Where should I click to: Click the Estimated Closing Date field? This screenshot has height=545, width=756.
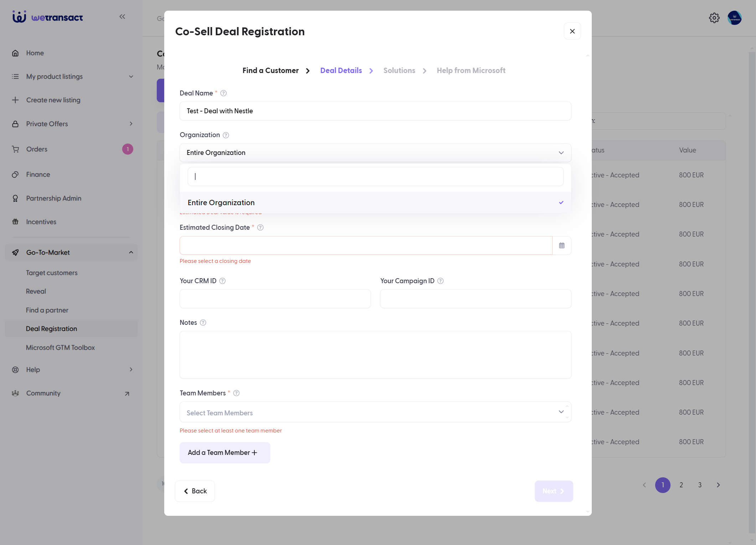click(366, 245)
